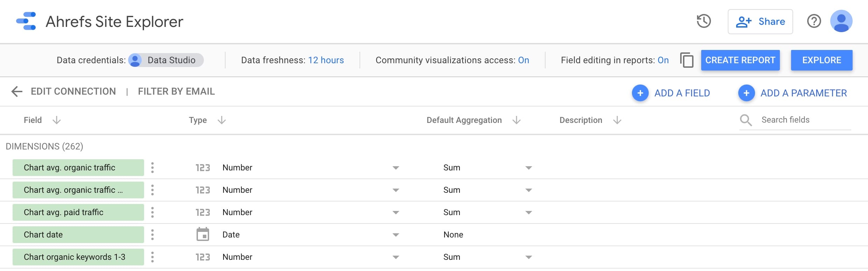Open the user account avatar
This screenshot has height=271, width=868.
point(841,21)
